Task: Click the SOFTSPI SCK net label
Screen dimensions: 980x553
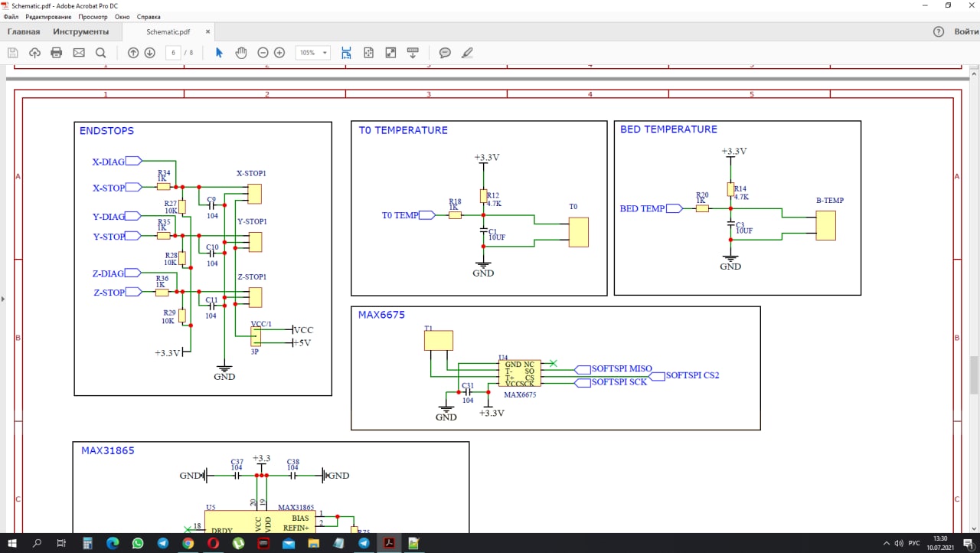Action: tap(619, 381)
